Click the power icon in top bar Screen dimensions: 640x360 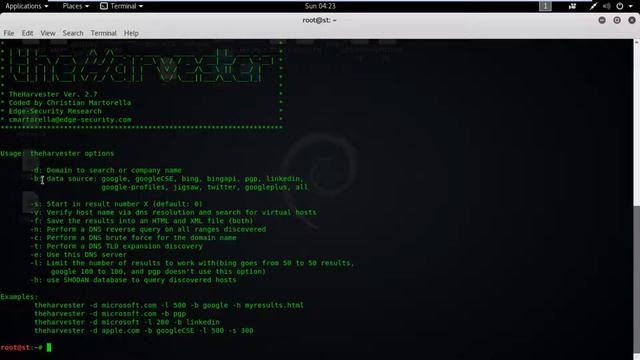[x=620, y=6]
